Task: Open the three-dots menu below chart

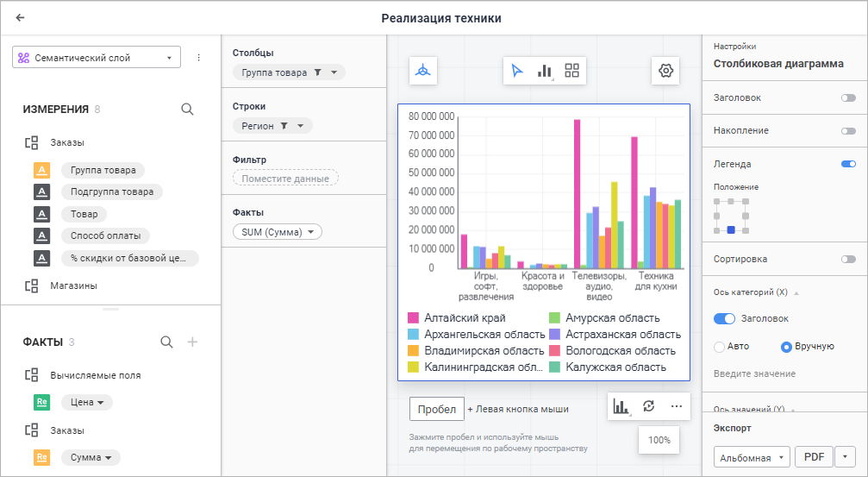Action: [x=676, y=406]
